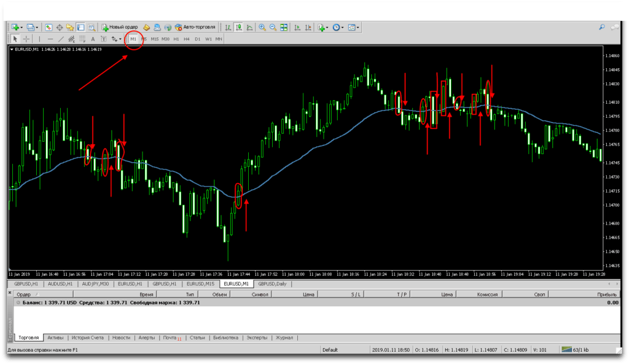Select the text label drawing tool
This screenshot has width=629, height=364.
93,39
